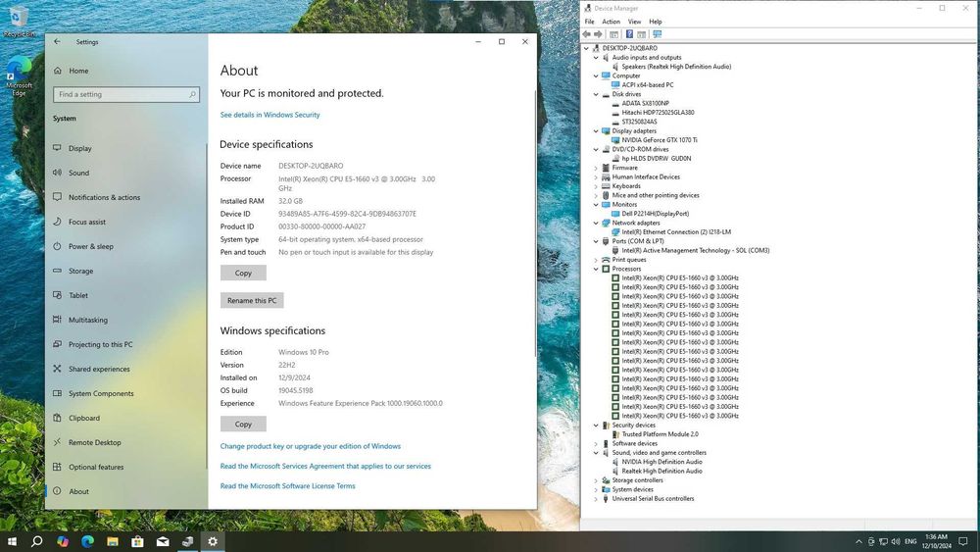Launch Copilot from the taskbar
Viewport: 980px width, 552px height.
(63, 541)
